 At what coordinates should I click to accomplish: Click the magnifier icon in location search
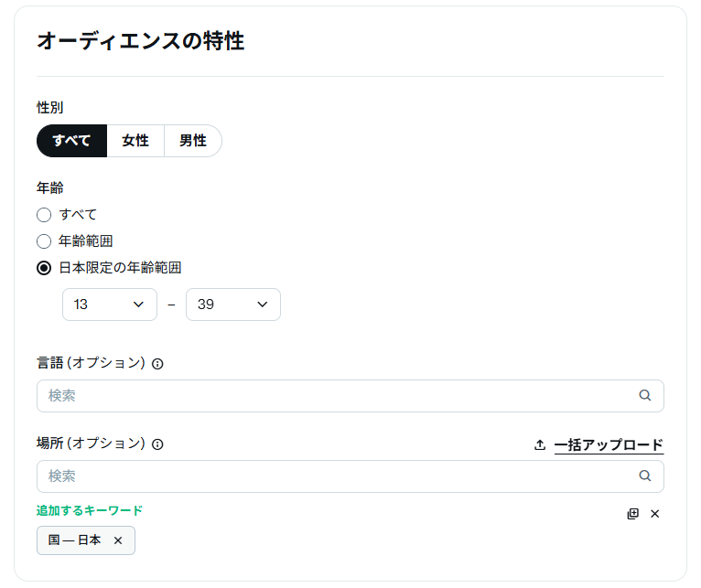click(644, 476)
